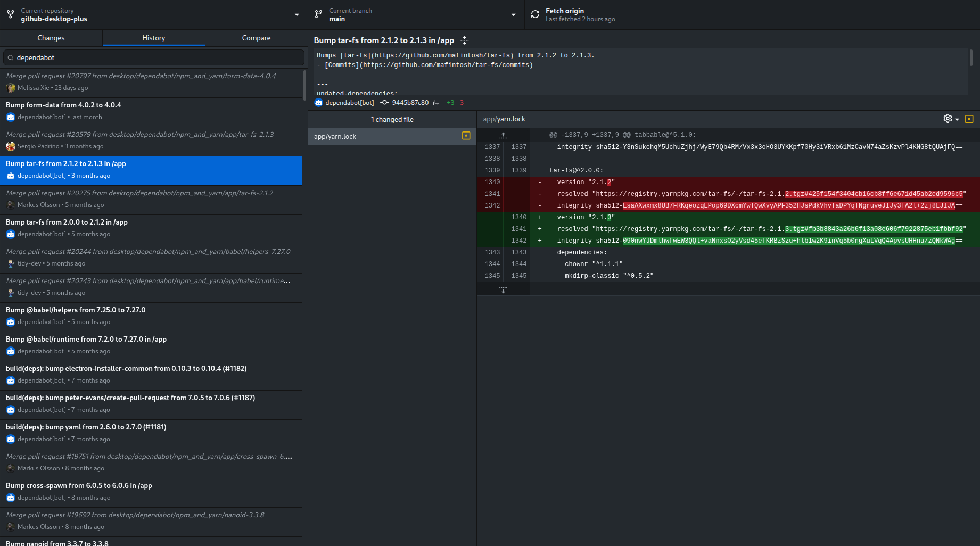
Task: Click the search magnifier icon in filter box
Action: (x=10, y=57)
